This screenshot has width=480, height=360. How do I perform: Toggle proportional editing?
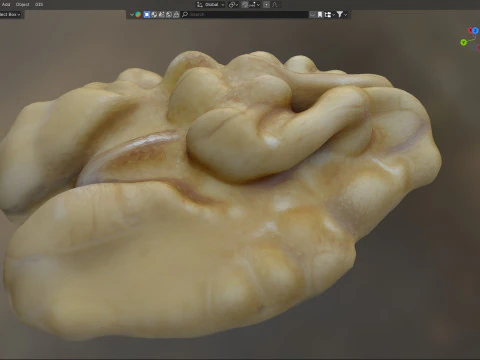(x=266, y=5)
